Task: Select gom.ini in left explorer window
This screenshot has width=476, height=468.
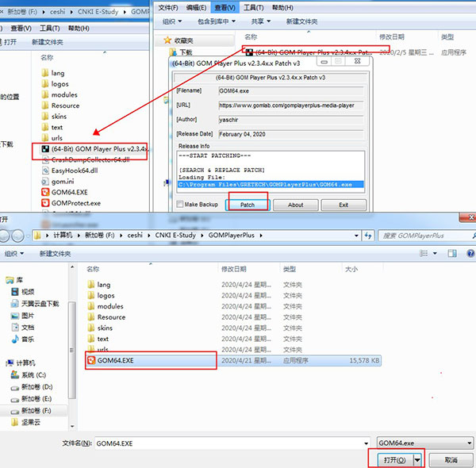Action: (58, 182)
